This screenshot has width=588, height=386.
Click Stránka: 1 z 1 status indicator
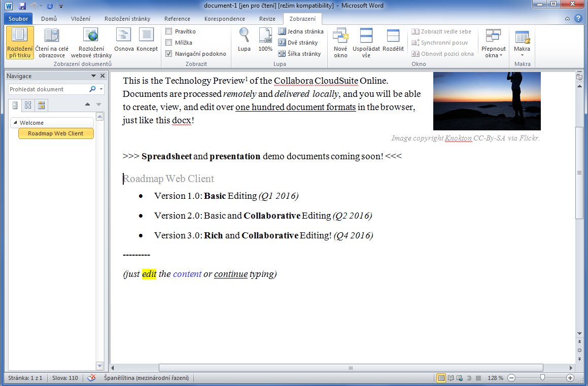[25, 378]
